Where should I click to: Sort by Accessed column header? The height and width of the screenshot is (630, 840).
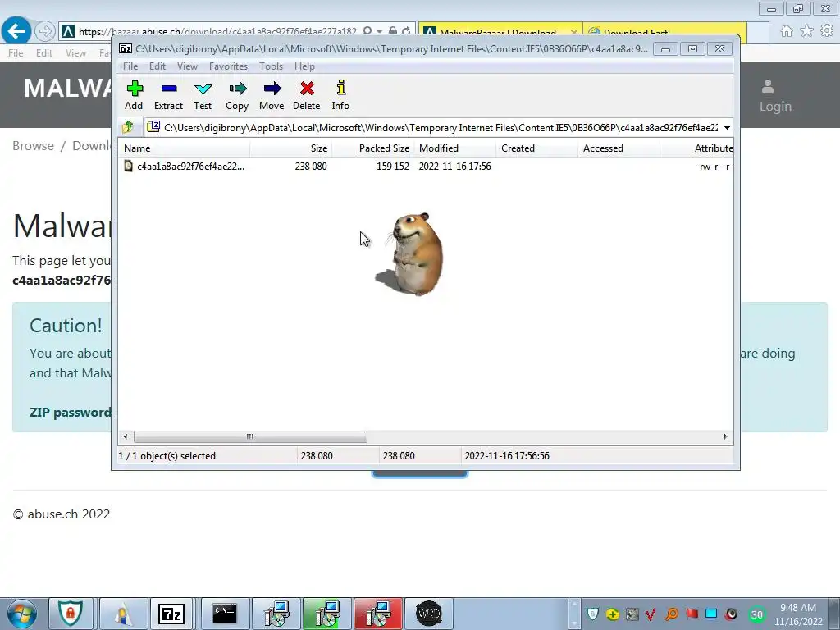(x=619, y=148)
